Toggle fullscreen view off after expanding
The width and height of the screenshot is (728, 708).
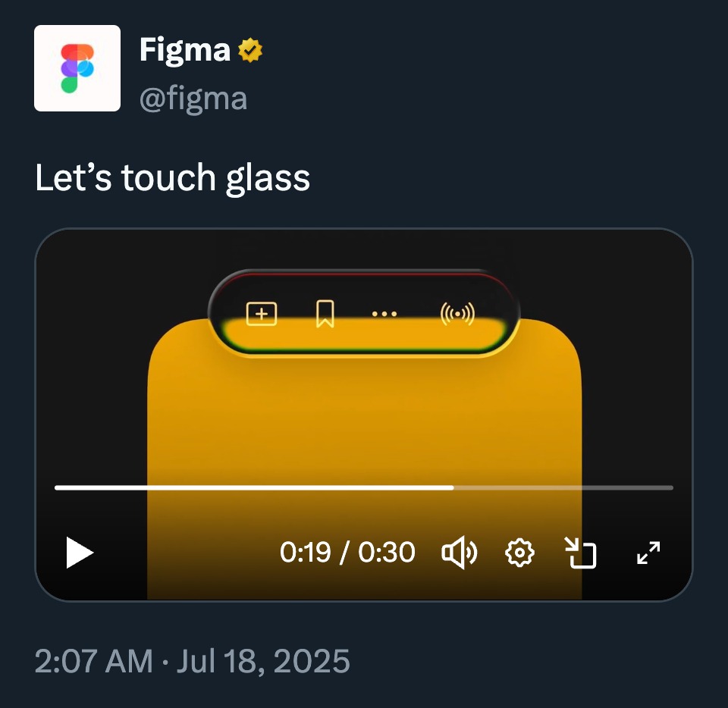(648, 553)
